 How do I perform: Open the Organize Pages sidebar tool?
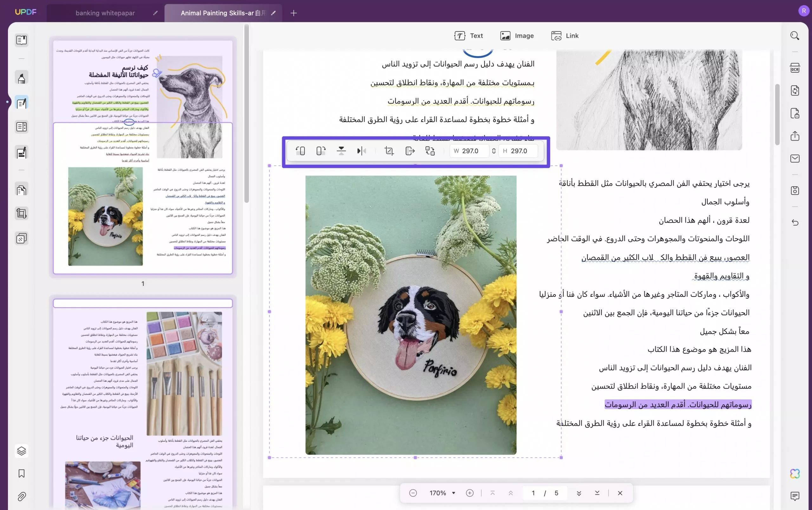22,190
